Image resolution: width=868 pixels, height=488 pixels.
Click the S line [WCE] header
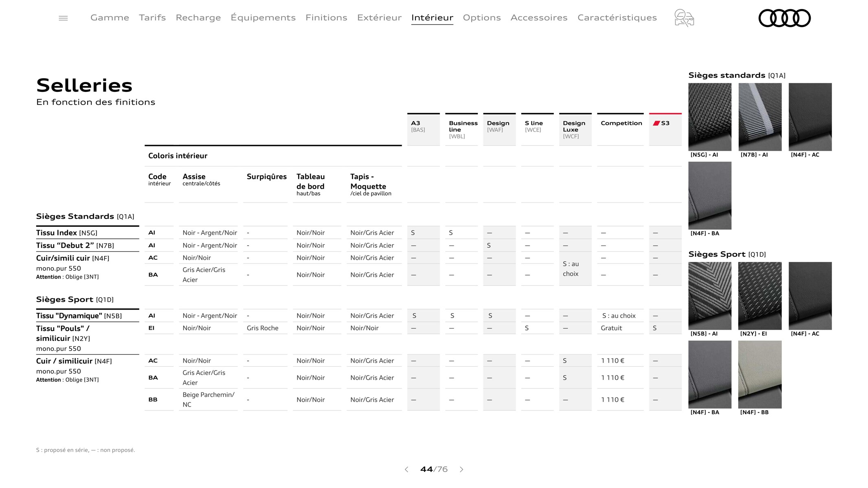coord(537,129)
